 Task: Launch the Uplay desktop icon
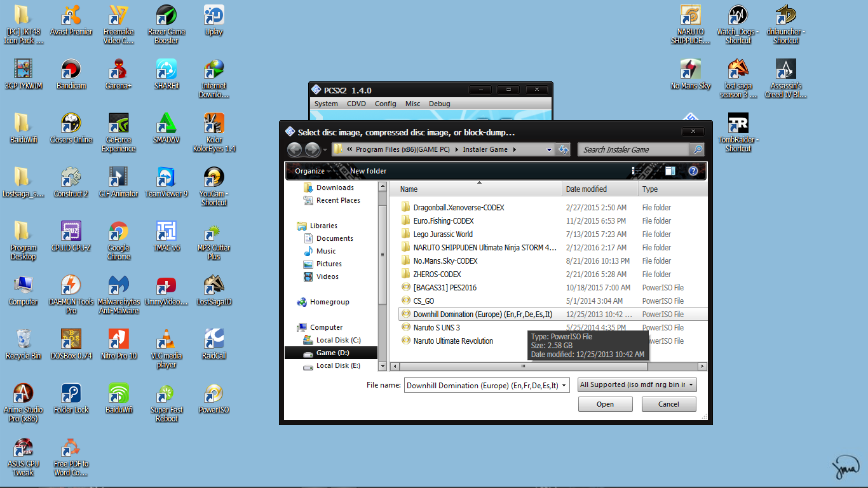[x=214, y=21]
